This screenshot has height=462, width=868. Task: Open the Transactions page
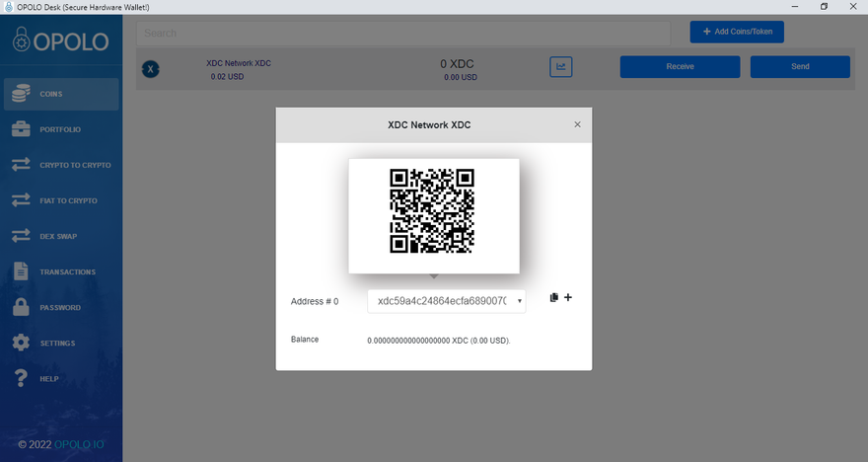(x=67, y=271)
